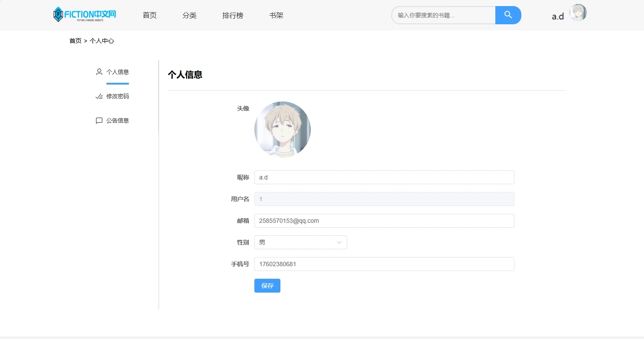Viewport: 644px width, 339px height.
Task: Switch to 公告信息 sidebar tab
Action: (x=117, y=121)
